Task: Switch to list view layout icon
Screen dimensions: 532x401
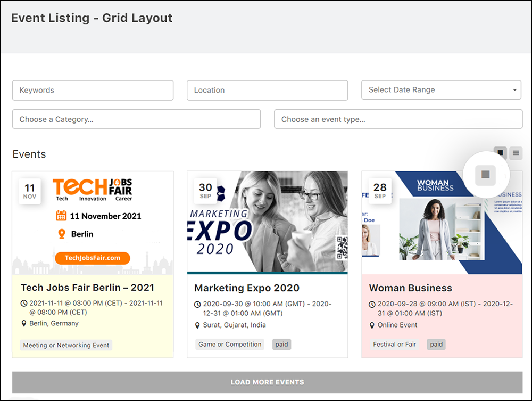Action: pyautogui.click(x=516, y=153)
